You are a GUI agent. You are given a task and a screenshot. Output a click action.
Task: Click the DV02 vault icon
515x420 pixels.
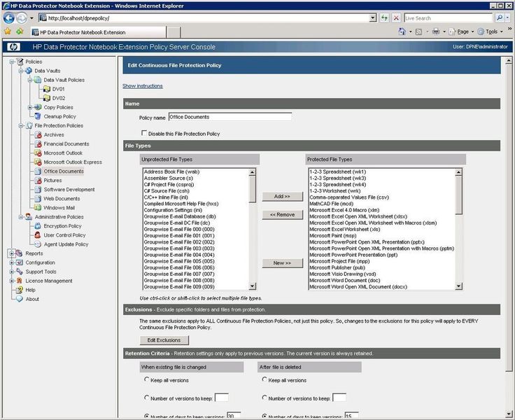tap(47, 98)
